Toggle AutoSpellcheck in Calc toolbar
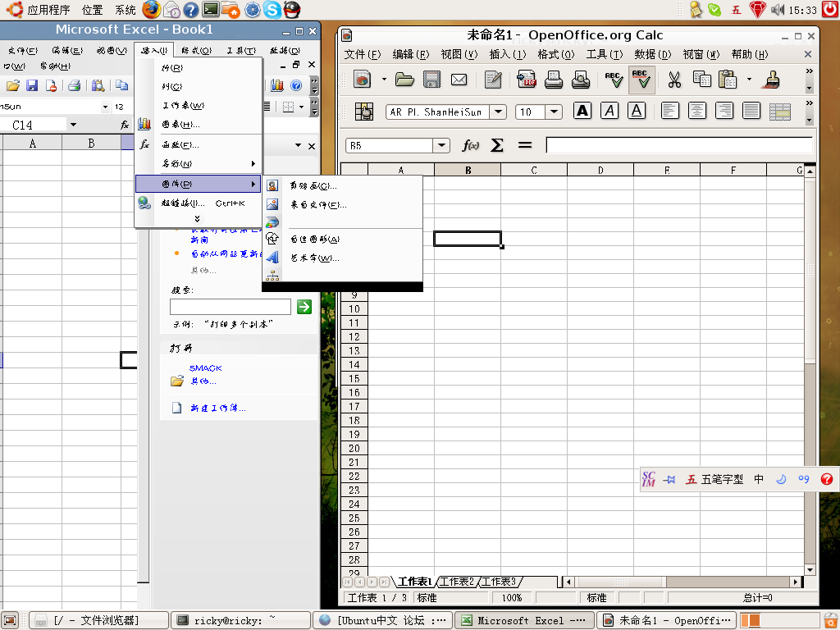This screenshot has width=840, height=630. coord(641,80)
